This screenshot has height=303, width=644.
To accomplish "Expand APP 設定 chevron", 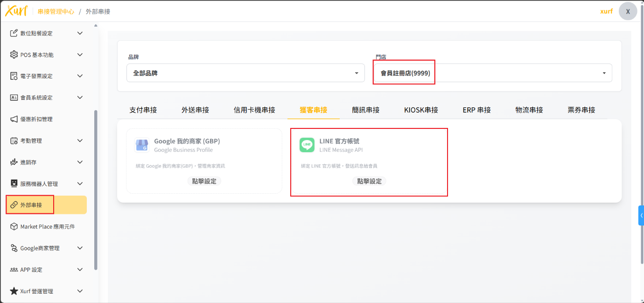I will 80,269.
